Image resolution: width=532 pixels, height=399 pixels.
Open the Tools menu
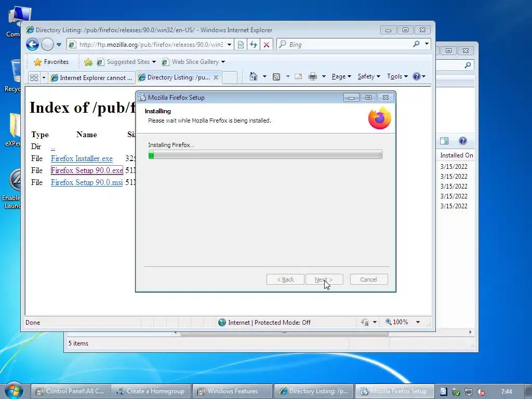click(x=397, y=76)
